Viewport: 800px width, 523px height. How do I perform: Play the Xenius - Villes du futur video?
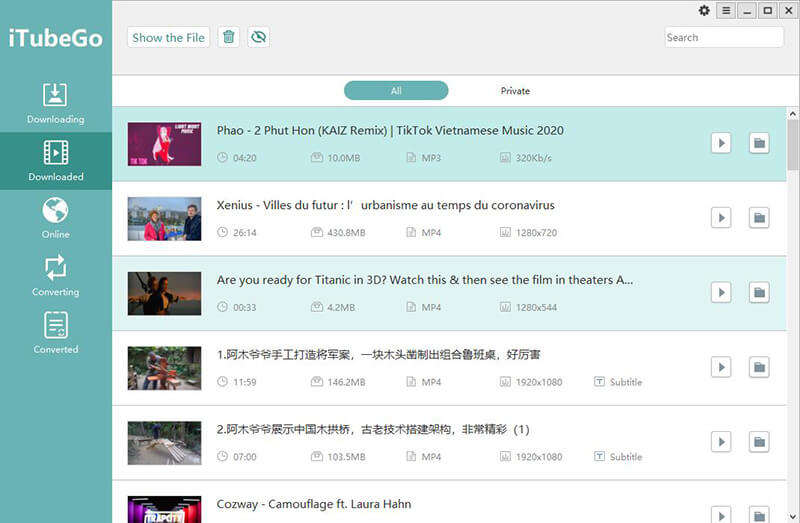click(x=721, y=218)
